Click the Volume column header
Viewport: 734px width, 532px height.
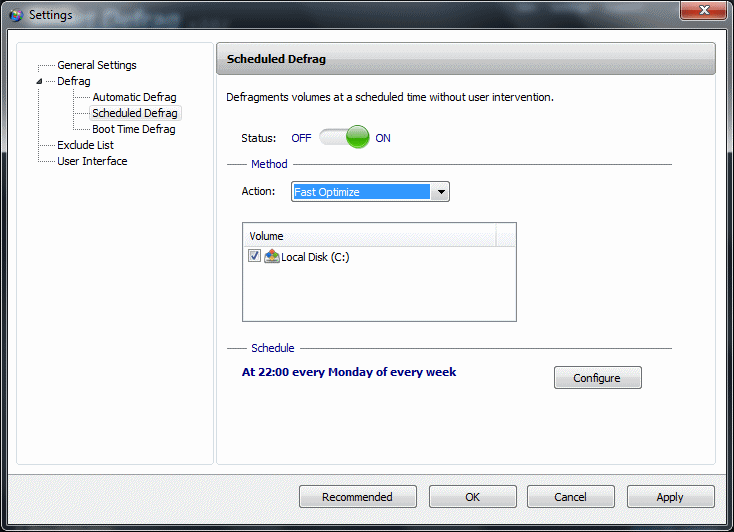point(370,236)
